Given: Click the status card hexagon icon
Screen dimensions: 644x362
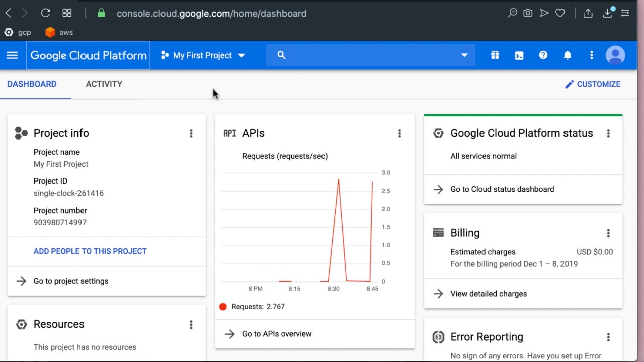Looking at the screenshot, I should pos(438,133).
